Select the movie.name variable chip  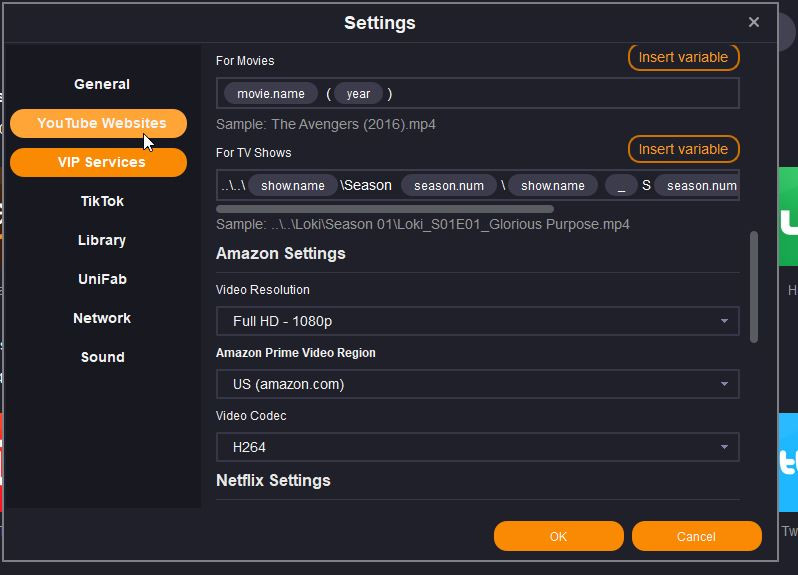(270, 94)
